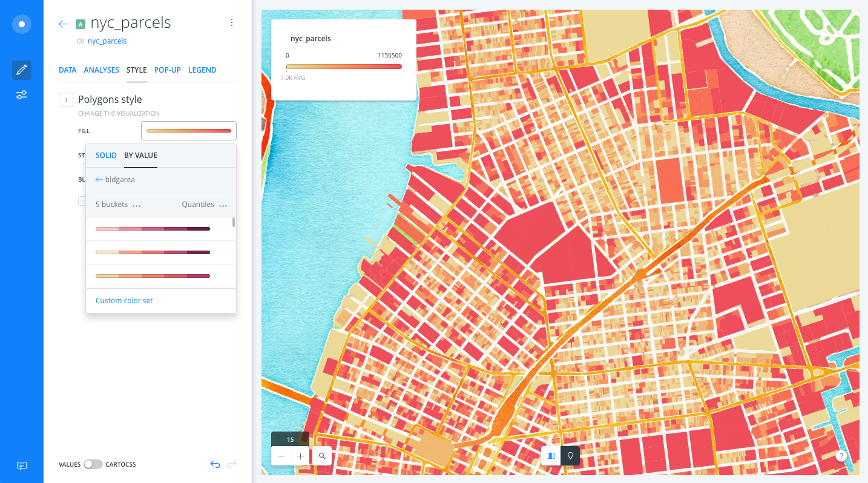The height and width of the screenshot is (483, 868).
Task: Open the LEGEND tab
Action: [202, 70]
